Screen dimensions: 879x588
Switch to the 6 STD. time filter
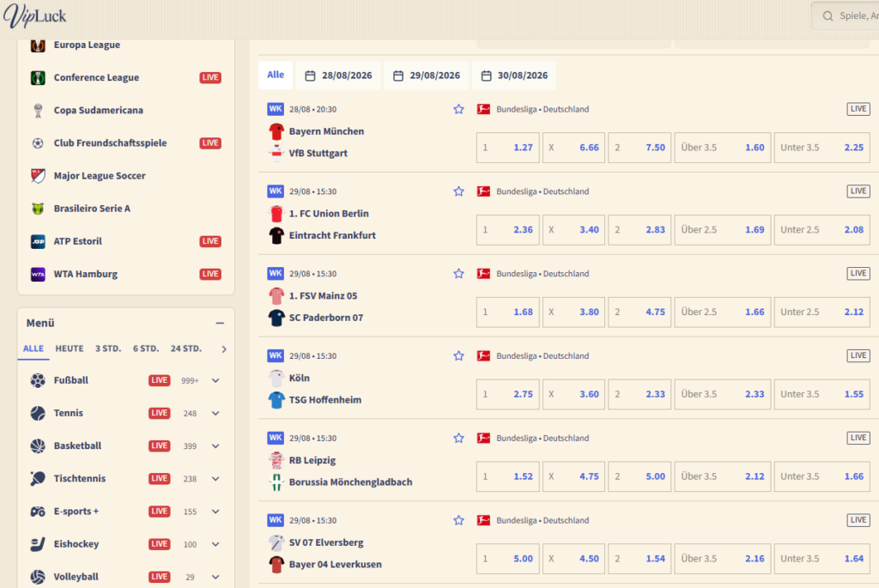pos(146,349)
